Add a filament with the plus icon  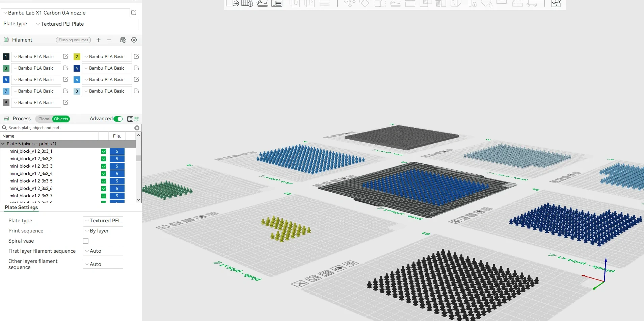click(x=99, y=40)
